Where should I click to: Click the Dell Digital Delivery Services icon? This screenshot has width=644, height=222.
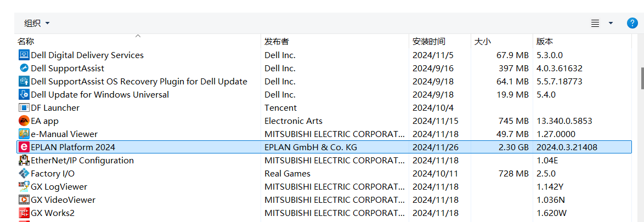[24, 55]
